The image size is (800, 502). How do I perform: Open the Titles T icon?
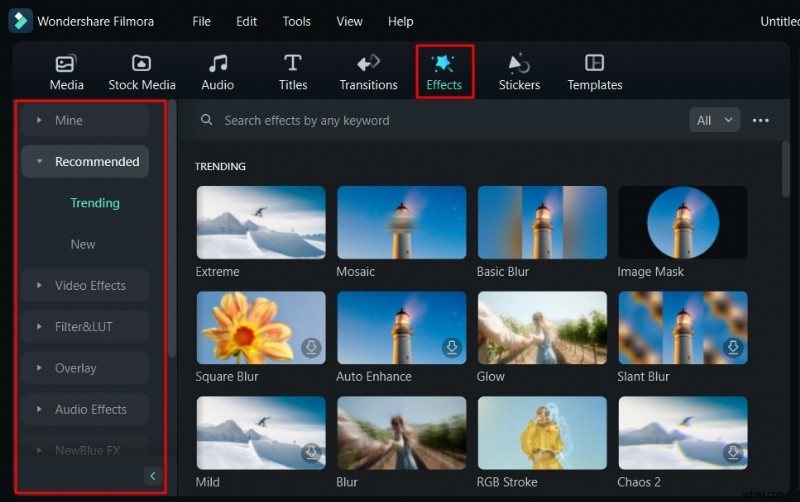coord(293,63)
